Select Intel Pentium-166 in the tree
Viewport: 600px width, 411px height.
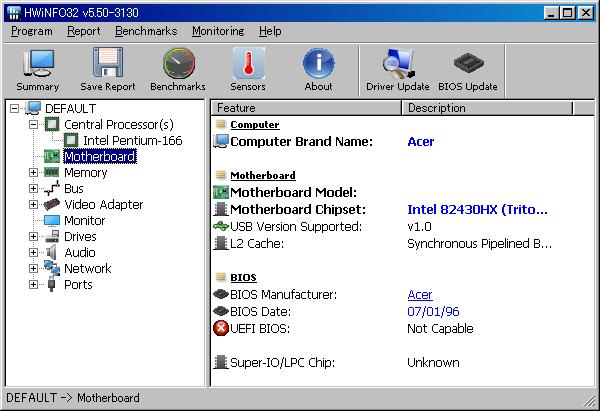pos(133,140)
